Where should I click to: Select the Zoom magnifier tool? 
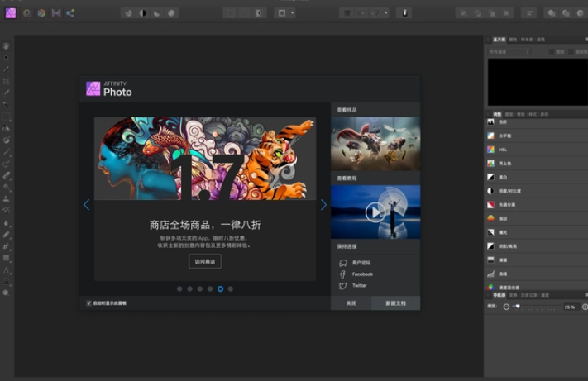(x=7, y=293)
